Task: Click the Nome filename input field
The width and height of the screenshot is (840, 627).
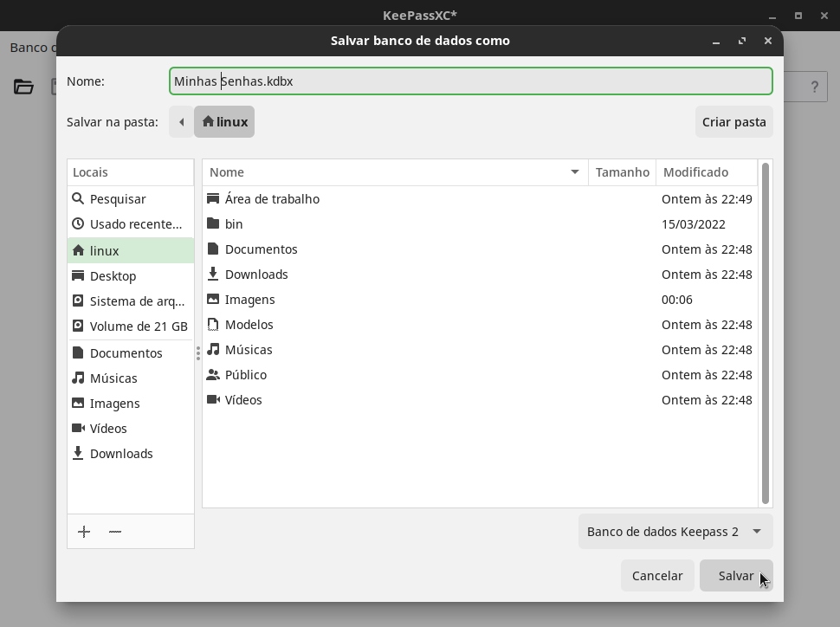Action: pyautogui.click(x=471, y=81)
